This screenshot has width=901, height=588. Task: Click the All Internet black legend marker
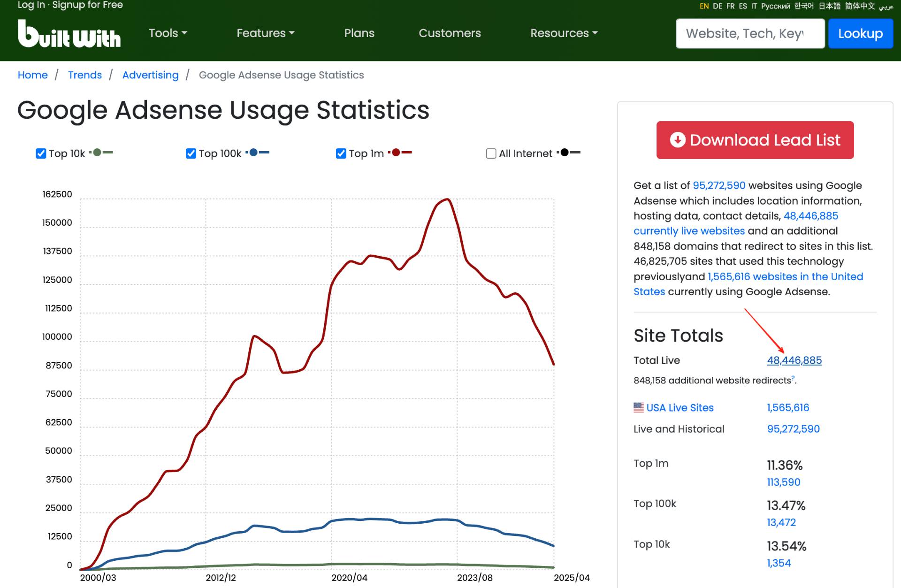(x=569, y=153)
